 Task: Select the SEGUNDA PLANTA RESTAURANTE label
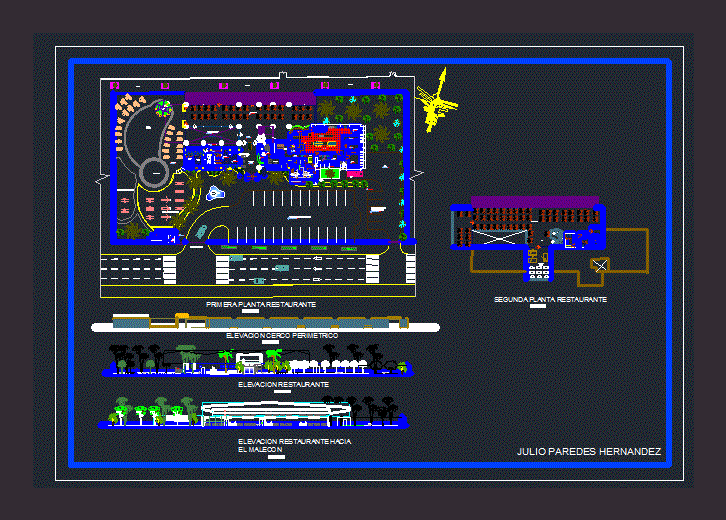550,299
